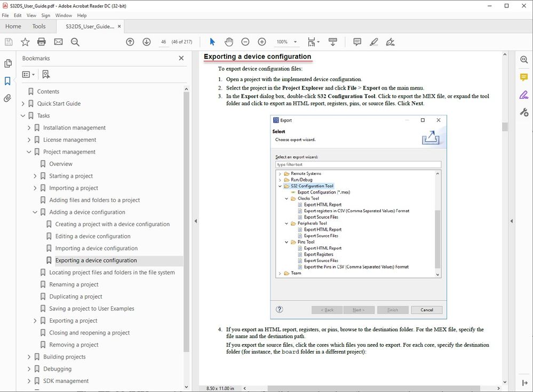Image resolution: width=533 pixels, height=392 pixels.
Task: Open the Sign document tool
Action: coord(391,42)
